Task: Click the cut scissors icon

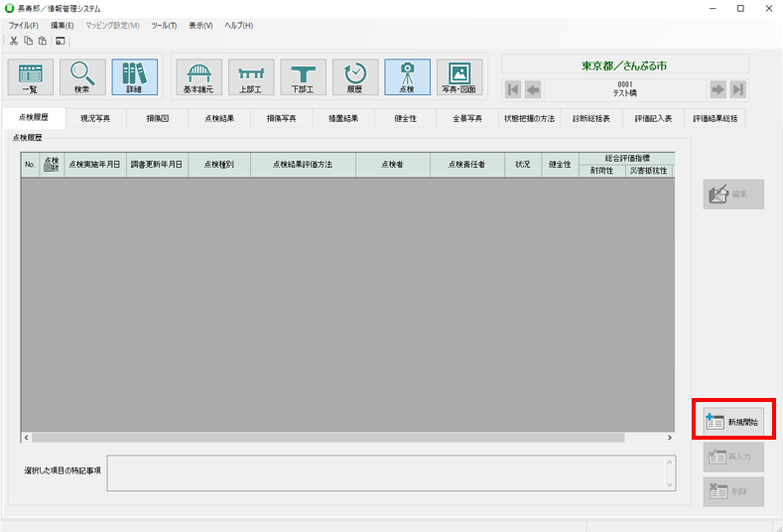Action: tap(14, 41)
